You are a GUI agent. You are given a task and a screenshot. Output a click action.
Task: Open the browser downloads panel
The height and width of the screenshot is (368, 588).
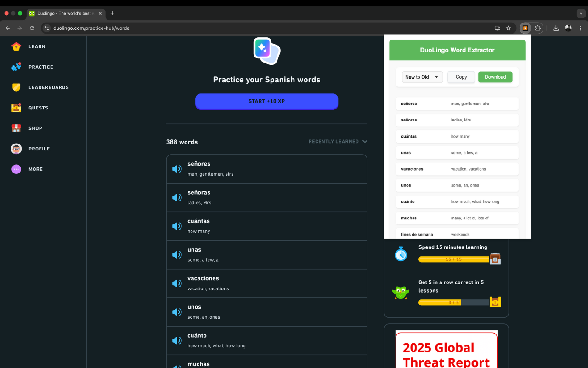(x=556, y=28)
